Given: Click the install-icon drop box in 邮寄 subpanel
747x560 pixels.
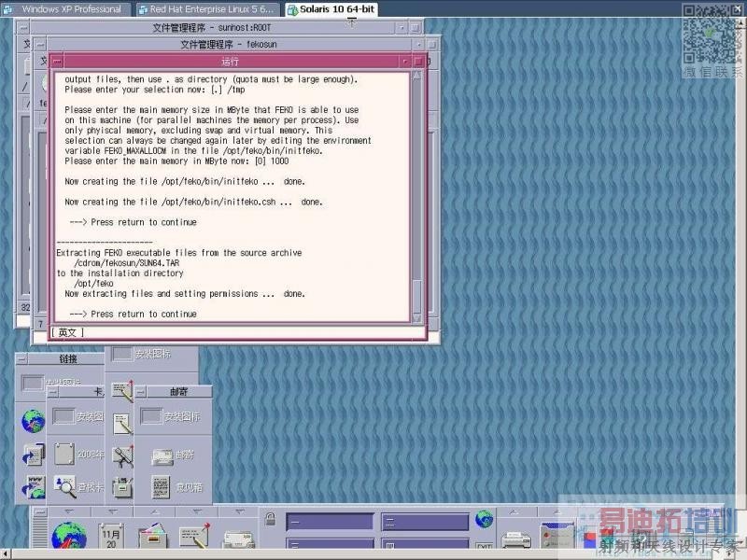Looking at the screenshot, I should click(151, 416).
